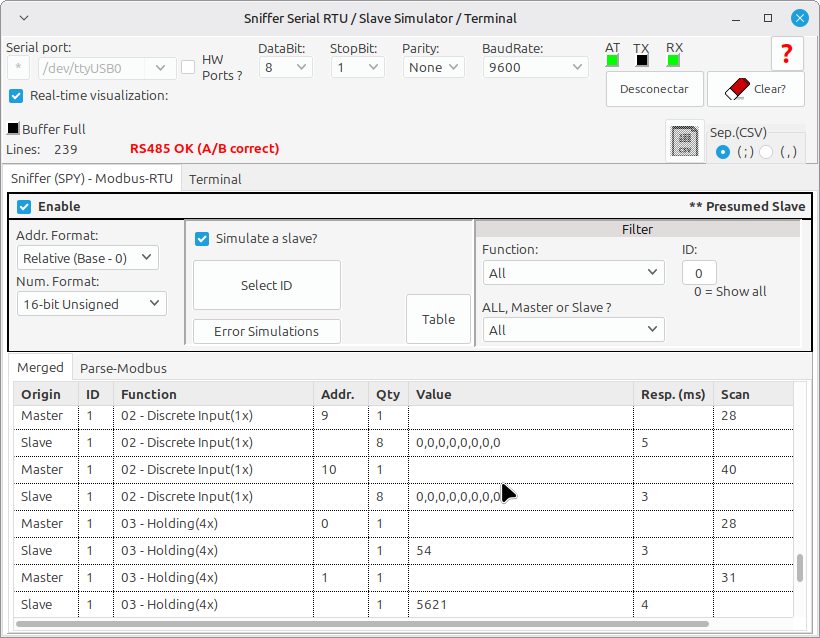Click the Function column header
The height and width of the screenshot is (638, 820).
213,394
